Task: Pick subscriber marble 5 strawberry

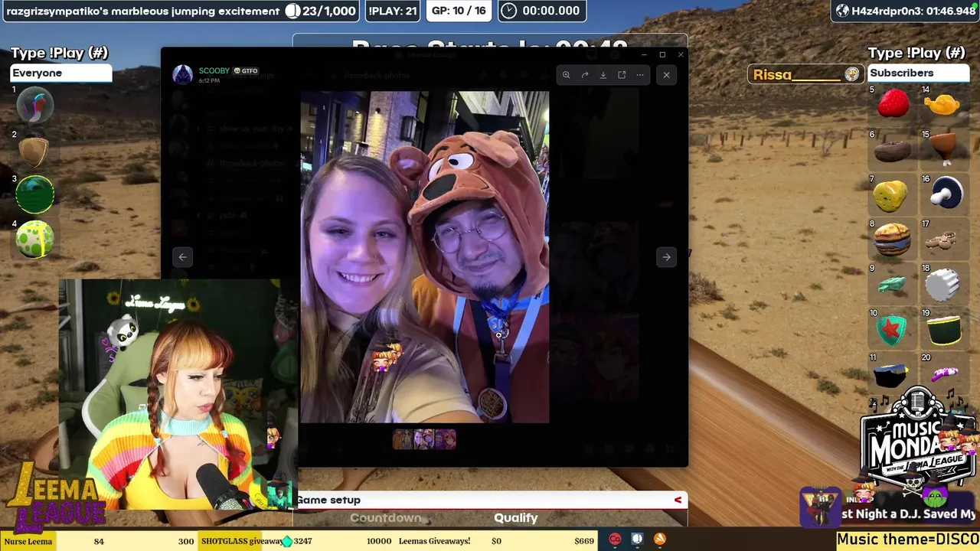Action: click(x=893, y=104)
